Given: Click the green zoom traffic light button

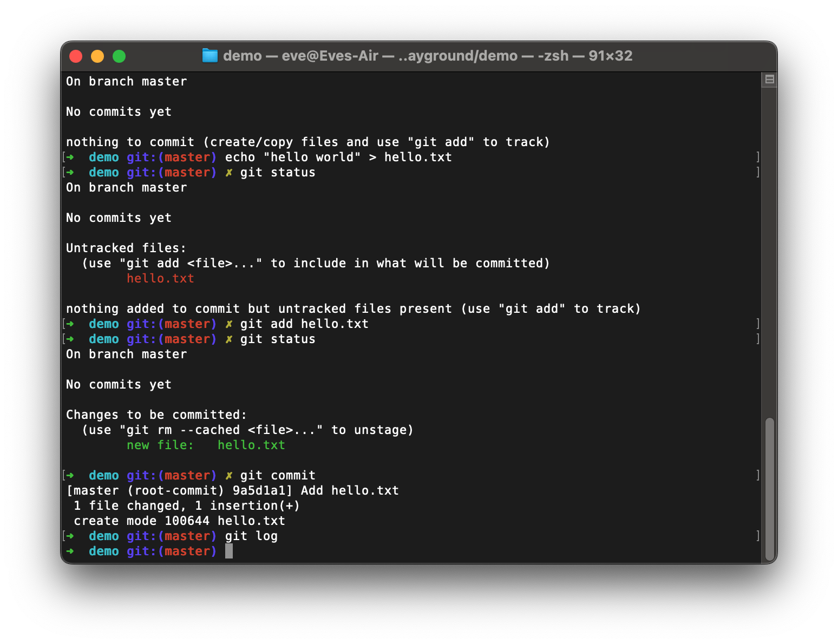Looking at the screenshot, I should (x=119, y=56).
